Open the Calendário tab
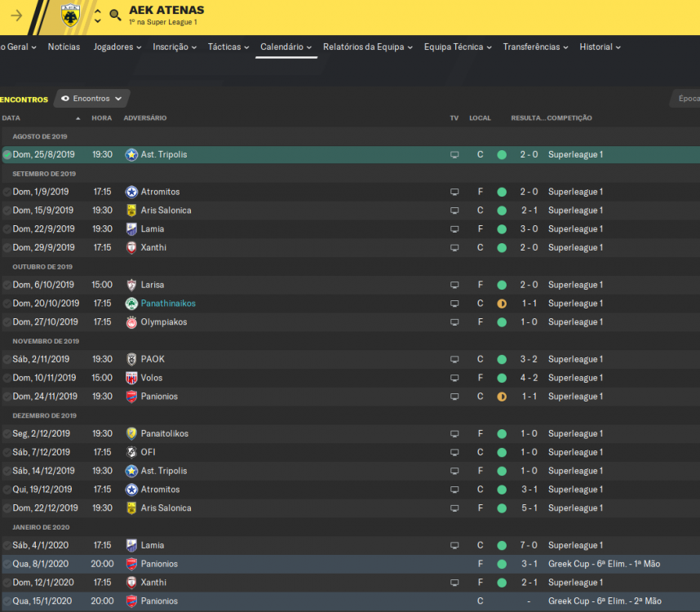This screenshot has height=612, width=700. tap(286, 47)
